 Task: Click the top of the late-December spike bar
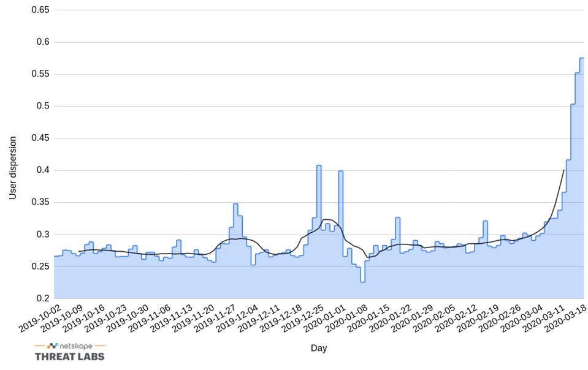pyautogui.click(x=319, y=166)
